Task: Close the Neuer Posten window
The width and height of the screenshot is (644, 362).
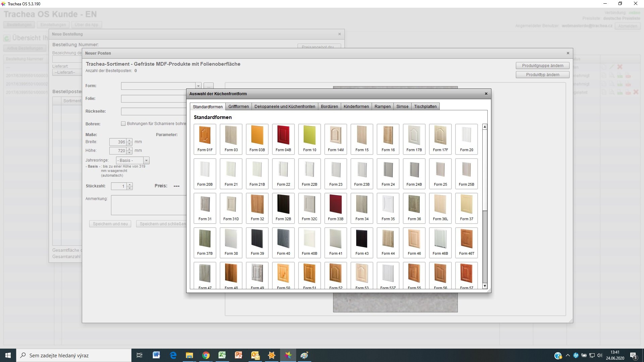Action: coord(568,53)
